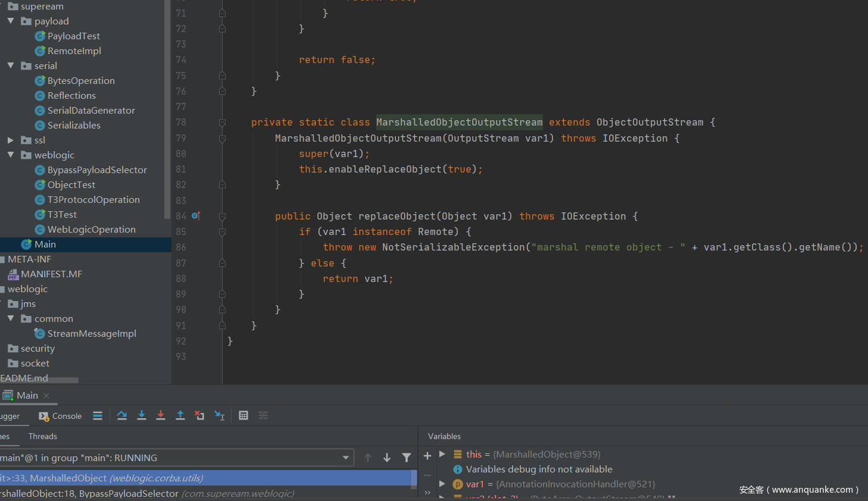Viewport: 868px width, 501px height.
Task: Open the thread selector dropdown
Action: pyautogui.click(x=345, y=458)
